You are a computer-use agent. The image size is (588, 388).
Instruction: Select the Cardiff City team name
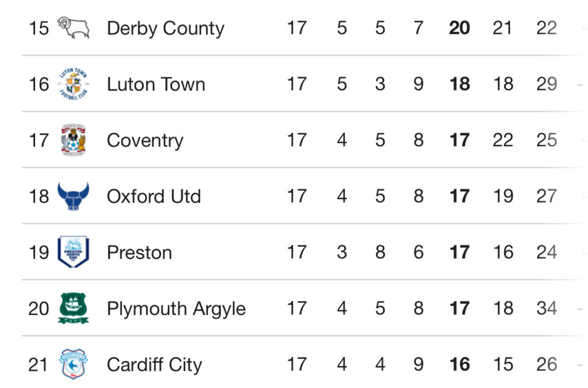click(x=154, y=365)
